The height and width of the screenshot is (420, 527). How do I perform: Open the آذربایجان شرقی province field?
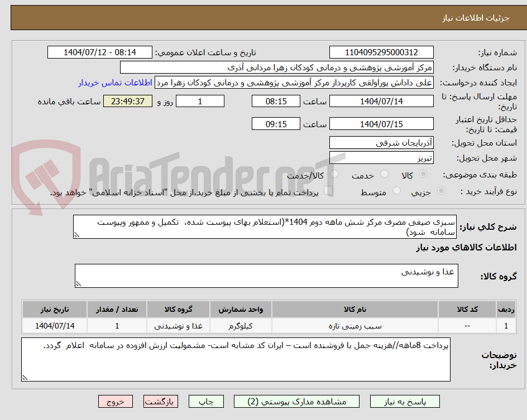coord(381,142)
